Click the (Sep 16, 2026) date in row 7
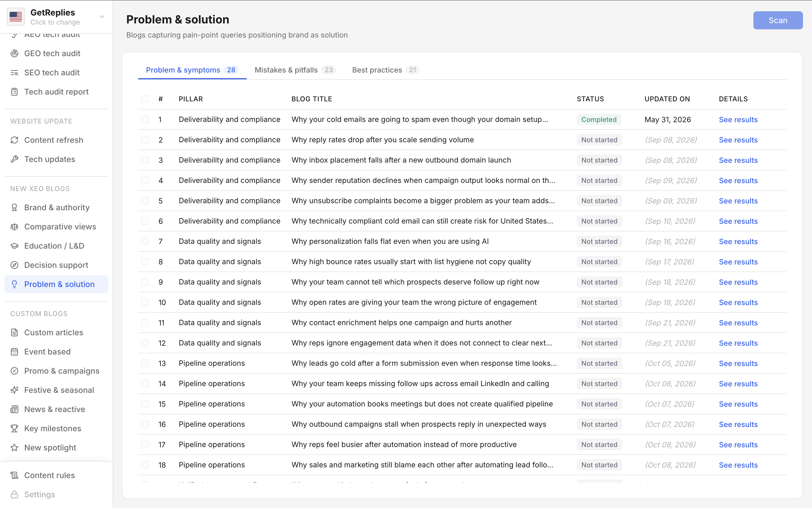 tap(670, 242)
